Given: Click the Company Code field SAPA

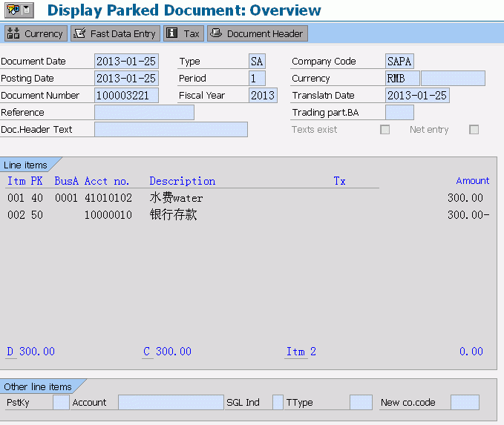Looking at the screenshot, I should tap(399, 61).
